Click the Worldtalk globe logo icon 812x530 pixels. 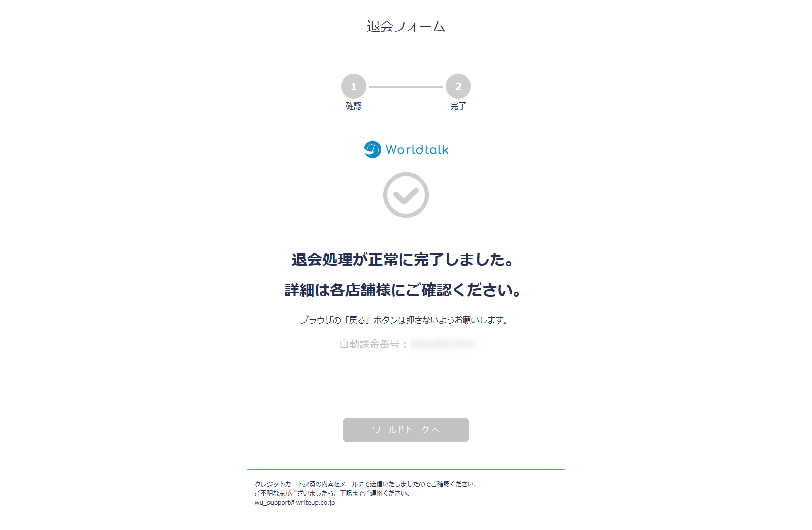[x=373, y=149]
